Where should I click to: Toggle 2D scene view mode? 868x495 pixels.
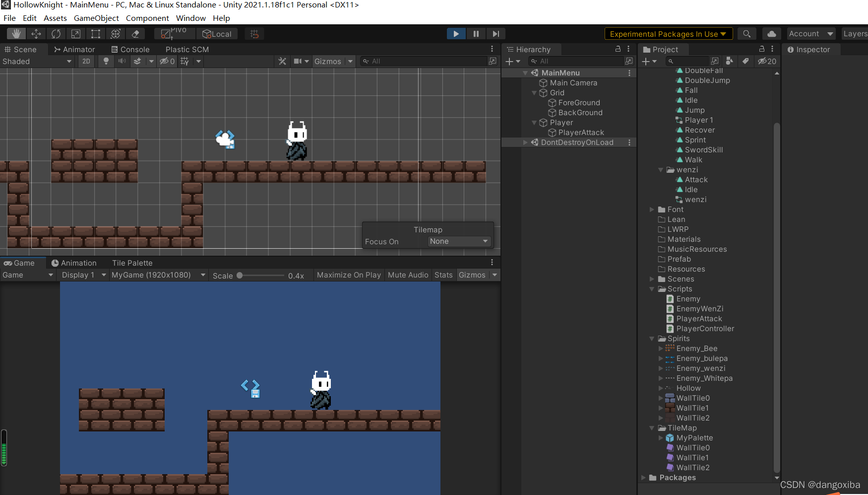pos(86,62)
